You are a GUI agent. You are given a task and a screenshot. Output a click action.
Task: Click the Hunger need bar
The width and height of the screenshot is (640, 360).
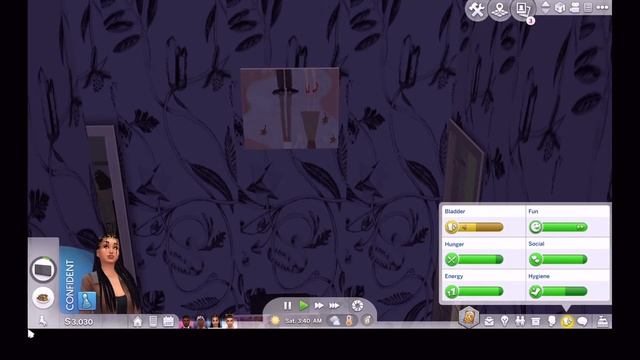pos(474,259)
